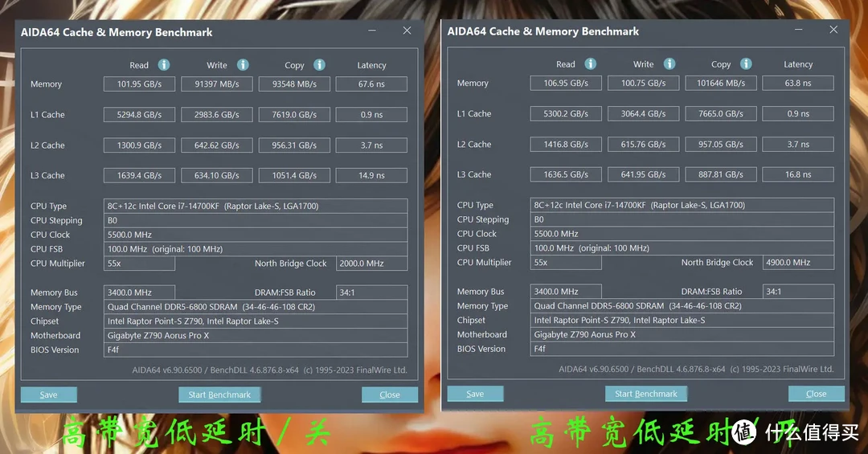Save results from the left benchmark window
The image size is (868, 454).
[x=49, y=395]
